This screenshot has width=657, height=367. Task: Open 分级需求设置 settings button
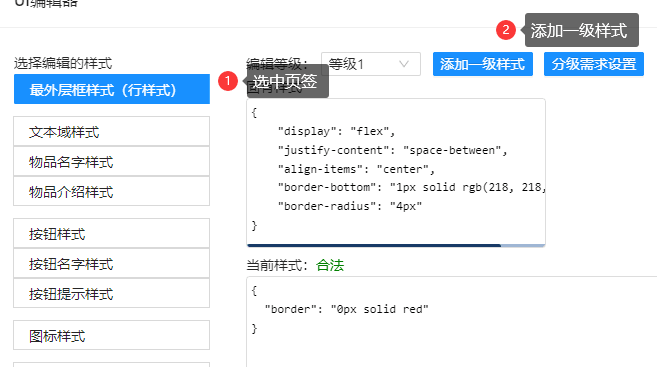pyautogui.click(x=594, y=64)
